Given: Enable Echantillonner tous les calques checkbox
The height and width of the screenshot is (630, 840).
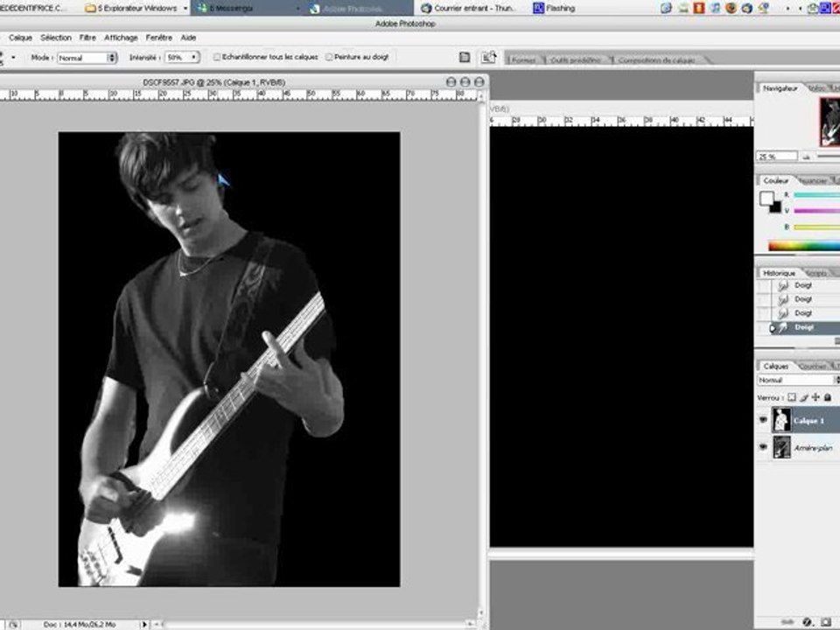Looking at the screenshot, I should (x=217, y=57).
